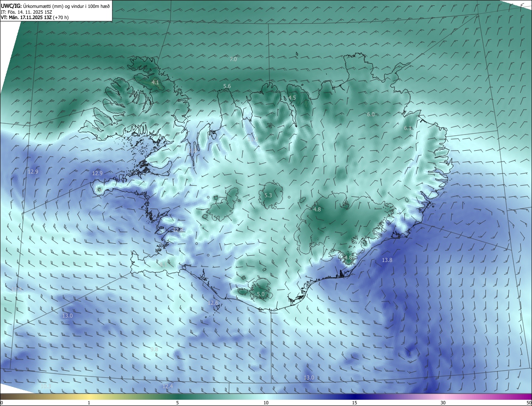Click the 5.3 label on Hofsjökull glacier

(268, 196)
